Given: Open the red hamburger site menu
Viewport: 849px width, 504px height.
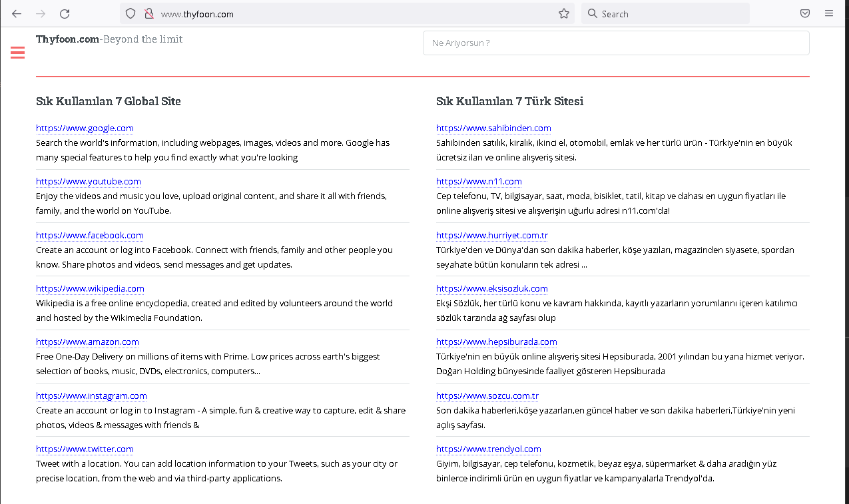Looking at the screenshot, I should click(x=18, y=53).
